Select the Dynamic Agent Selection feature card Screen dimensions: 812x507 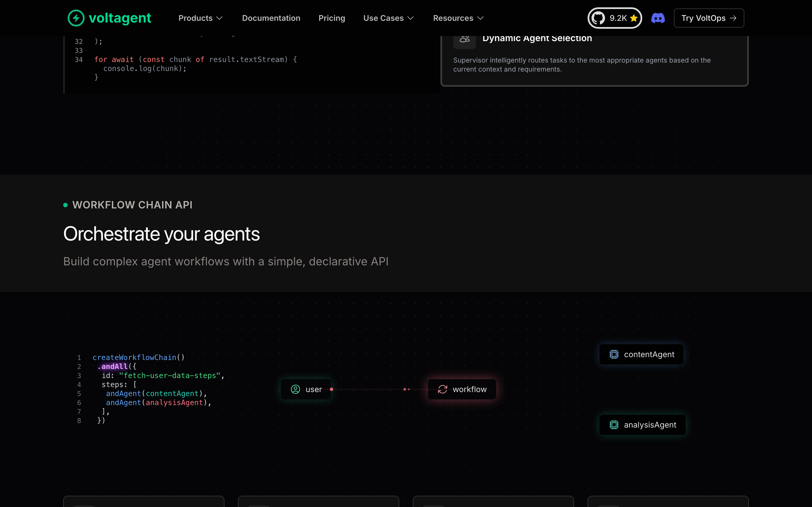(x=594, y=60)
